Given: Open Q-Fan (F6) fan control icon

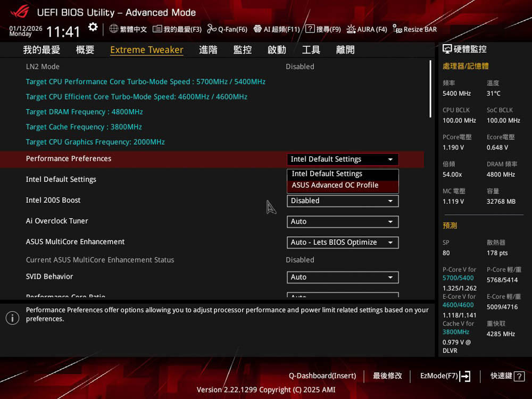Looking at the screenshot, I should (x=212, y=29).
